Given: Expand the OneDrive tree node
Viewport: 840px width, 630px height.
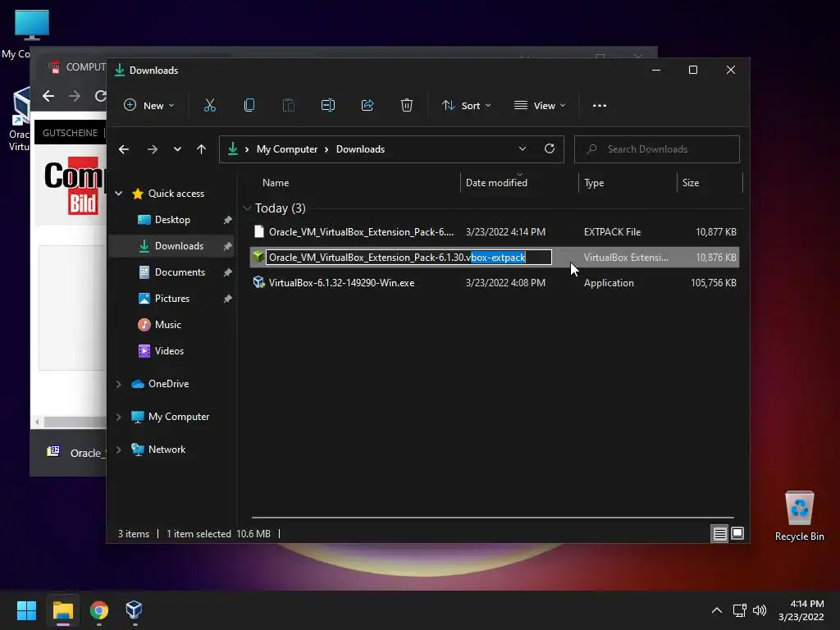Looking at the screenshot, I should (118, 384).
